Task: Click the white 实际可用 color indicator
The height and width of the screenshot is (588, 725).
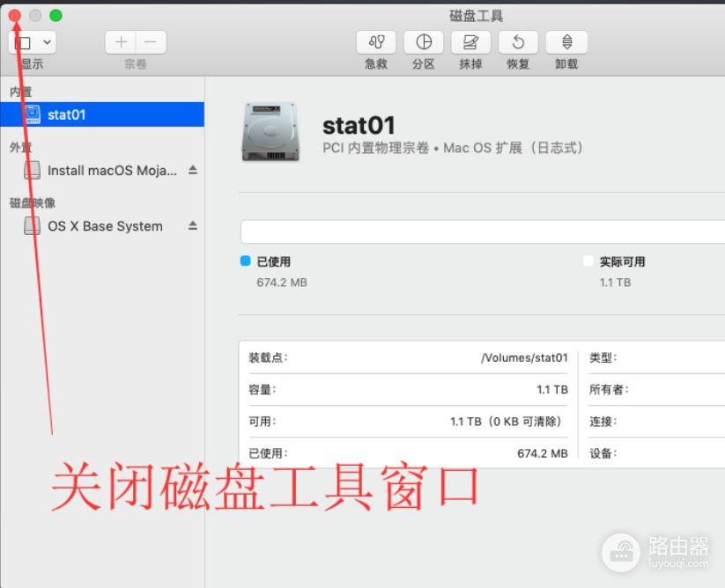Action: tap(588, 261)
